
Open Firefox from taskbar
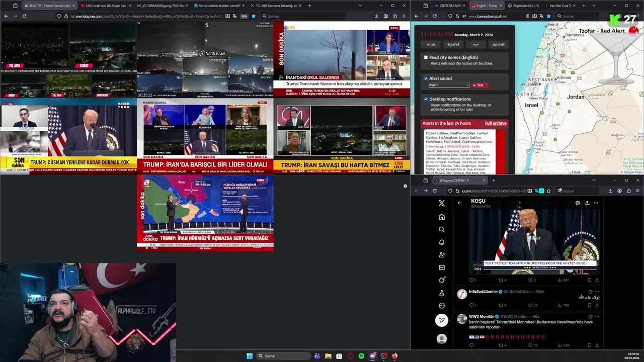[394, 356]
